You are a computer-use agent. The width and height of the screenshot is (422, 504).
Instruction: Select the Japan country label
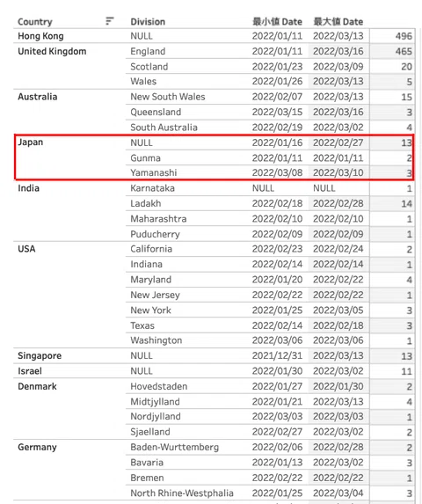pyautogui.click(x=31, y=142)
